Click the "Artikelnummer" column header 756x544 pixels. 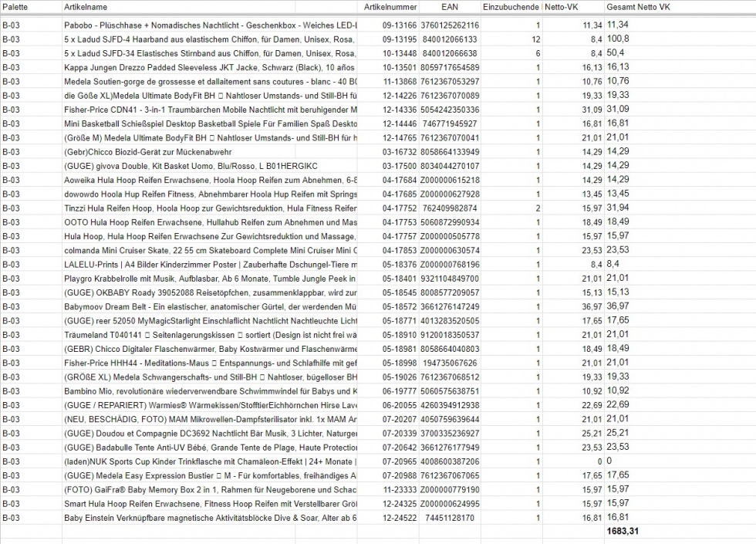click(390, 7)
